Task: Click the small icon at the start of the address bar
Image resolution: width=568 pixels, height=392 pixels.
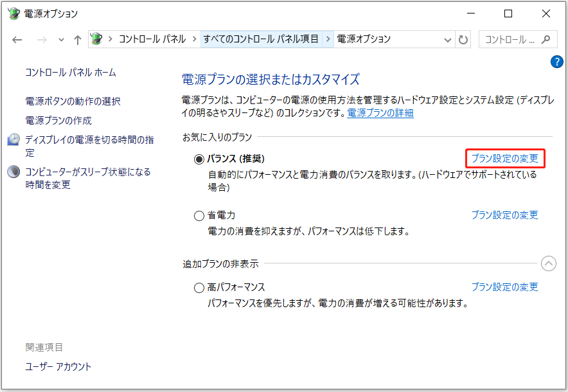Action: [x=98, y=39]
